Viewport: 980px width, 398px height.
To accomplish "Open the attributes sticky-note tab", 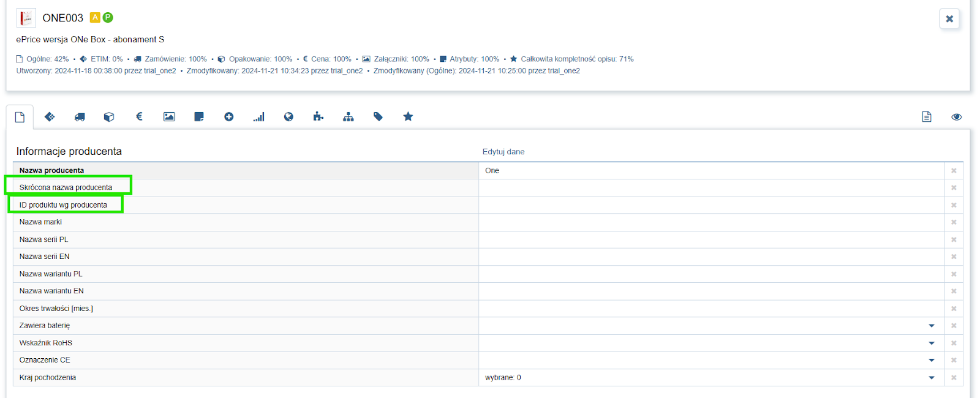I will tap(199, 117).
